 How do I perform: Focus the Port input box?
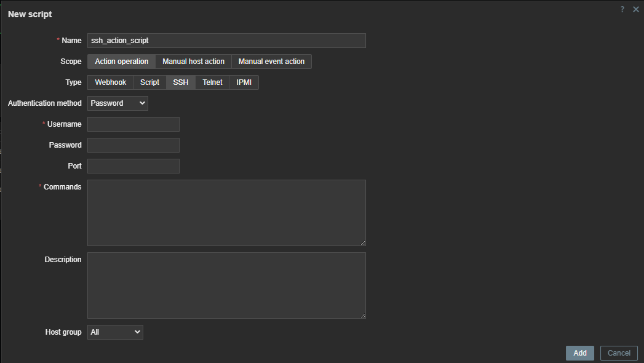pos(133,166)
